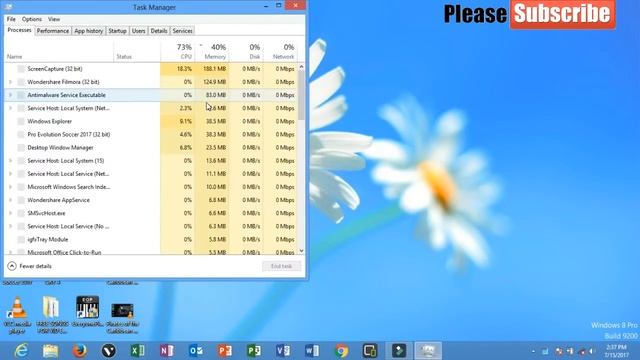Viewport: 640px width, 360px height.
Task: Open Word from the taskbar
Action: coord(312,351)
